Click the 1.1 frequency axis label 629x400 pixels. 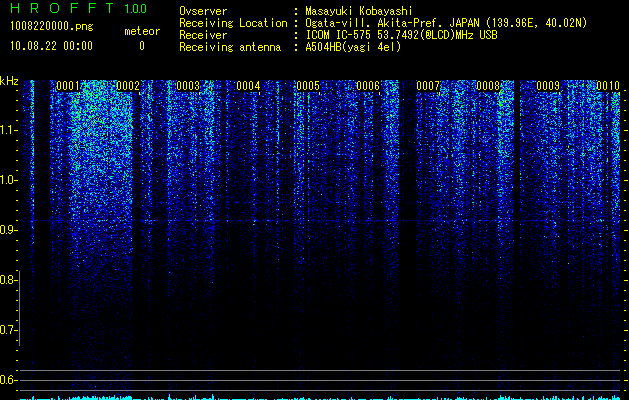pyautogui.click(x=7, y=130)
